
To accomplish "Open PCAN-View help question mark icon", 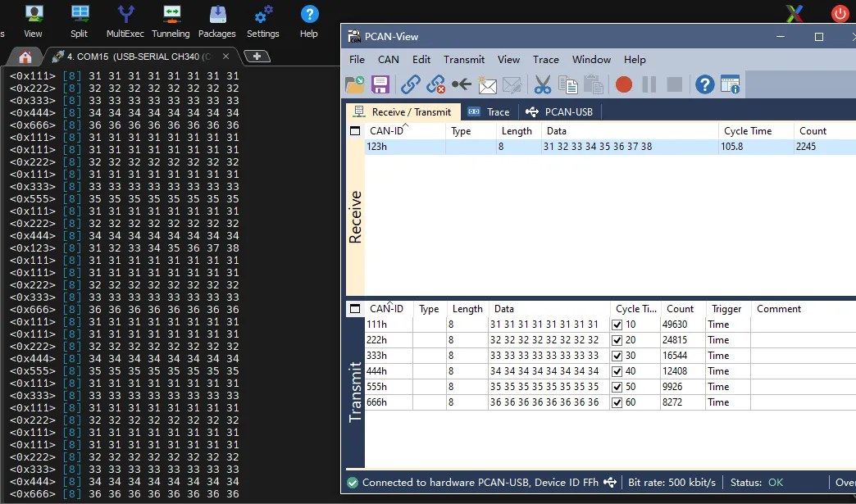I will pyautogui.click(x=704, y=84).
